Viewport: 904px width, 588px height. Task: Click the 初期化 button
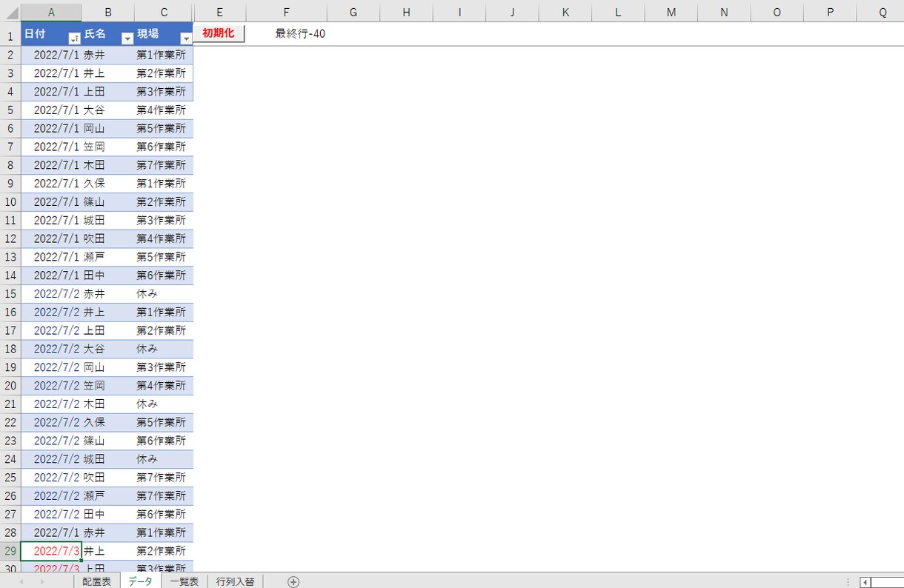tap(219, 33)
